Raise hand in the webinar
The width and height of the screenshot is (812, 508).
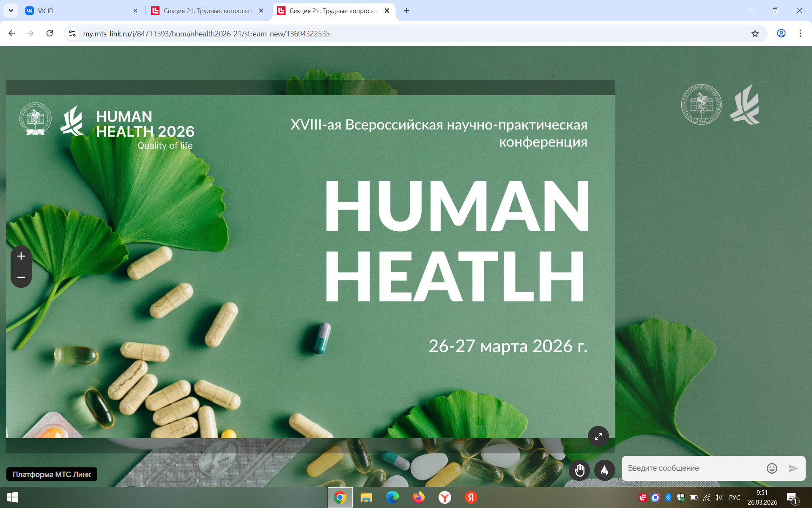click(579, 470)
